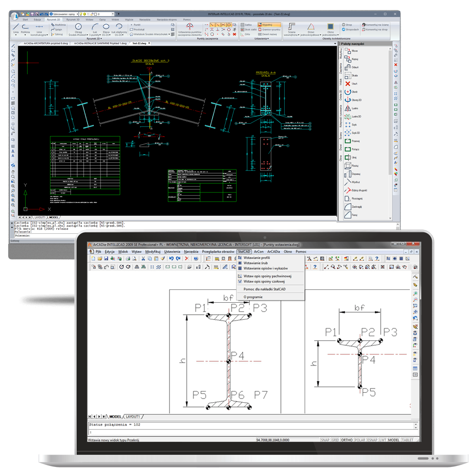Open Linie konstrukcyjne dropdown arrow

[x=47, y=35]
